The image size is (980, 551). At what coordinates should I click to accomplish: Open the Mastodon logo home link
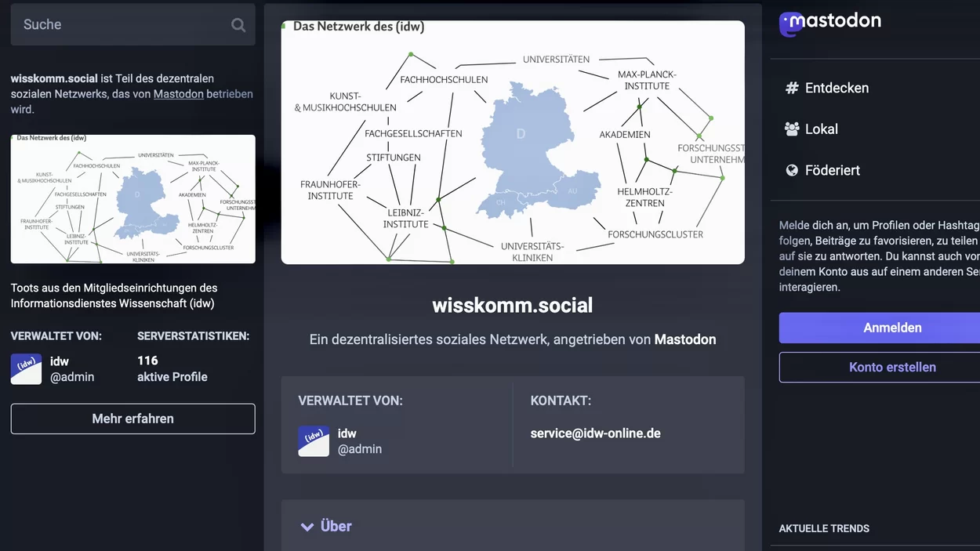(x=830, y=23)
